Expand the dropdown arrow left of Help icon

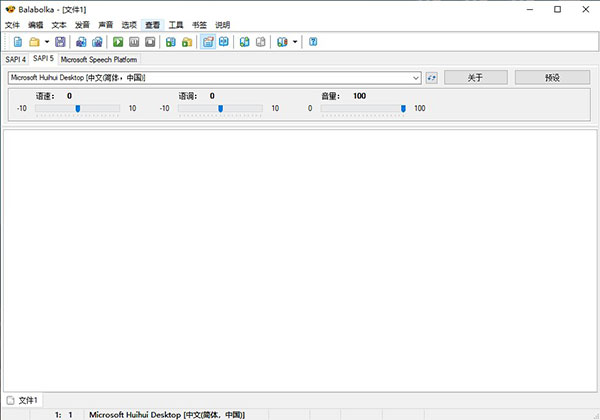click(294, 42)
